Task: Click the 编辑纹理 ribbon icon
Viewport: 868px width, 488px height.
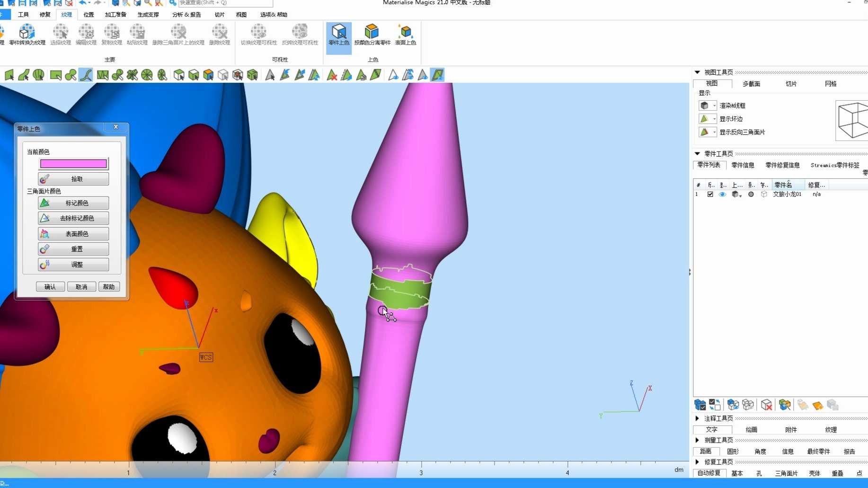Action: 86,35
